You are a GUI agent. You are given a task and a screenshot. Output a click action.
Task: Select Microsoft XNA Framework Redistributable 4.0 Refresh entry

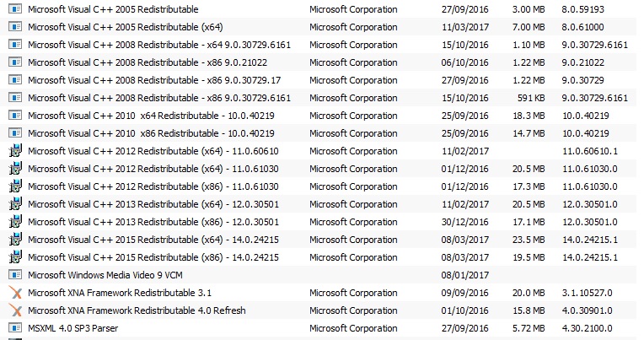pyautogui.click(x=137, y=310)
